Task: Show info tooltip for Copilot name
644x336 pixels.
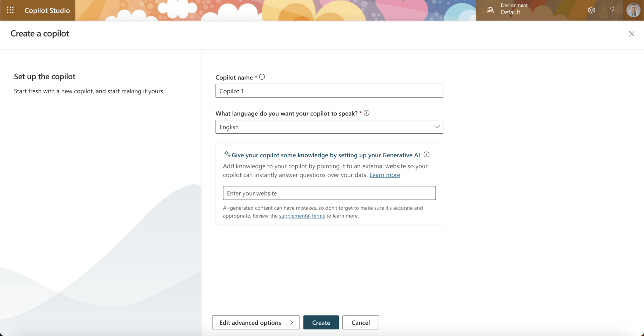Action: point(262,77)
